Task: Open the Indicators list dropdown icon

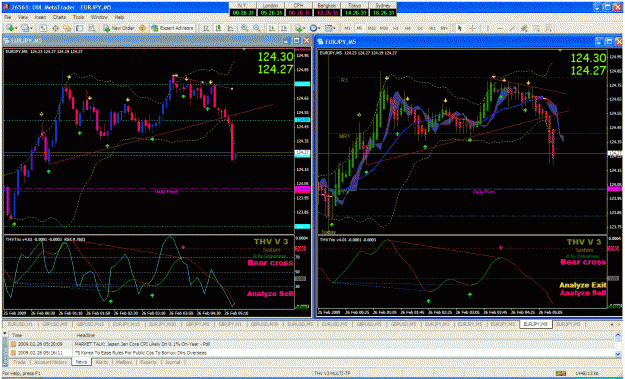Action: pos(300,28)
